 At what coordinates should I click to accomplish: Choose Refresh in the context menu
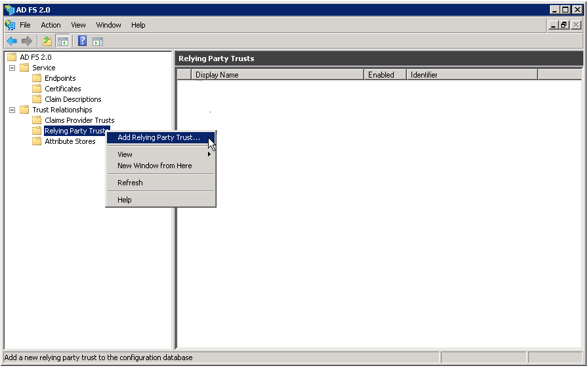coord(161,183)
